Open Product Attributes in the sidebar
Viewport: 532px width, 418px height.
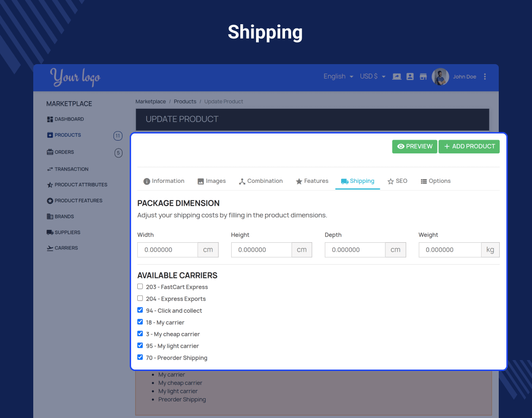click(81, 185)
